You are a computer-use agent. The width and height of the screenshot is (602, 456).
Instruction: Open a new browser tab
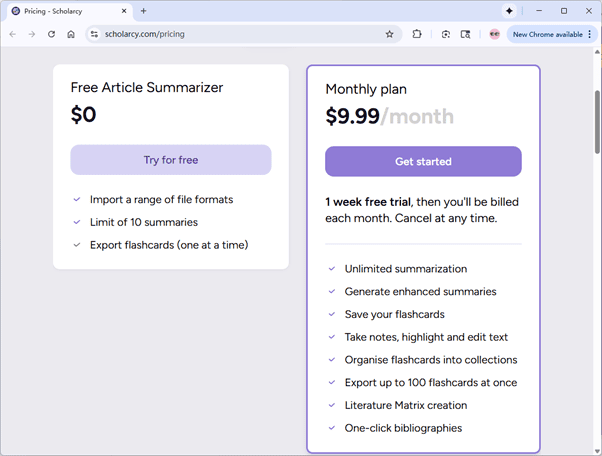(x=143, y=10)
